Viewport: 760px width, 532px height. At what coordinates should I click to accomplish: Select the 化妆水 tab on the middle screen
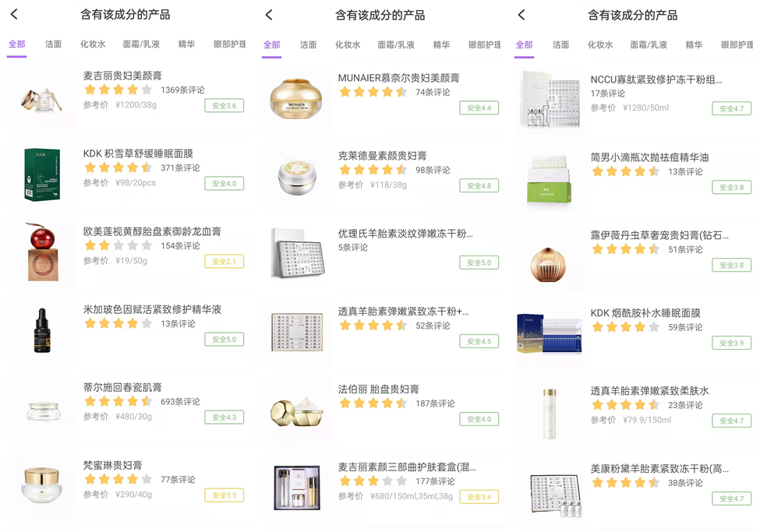348,44
